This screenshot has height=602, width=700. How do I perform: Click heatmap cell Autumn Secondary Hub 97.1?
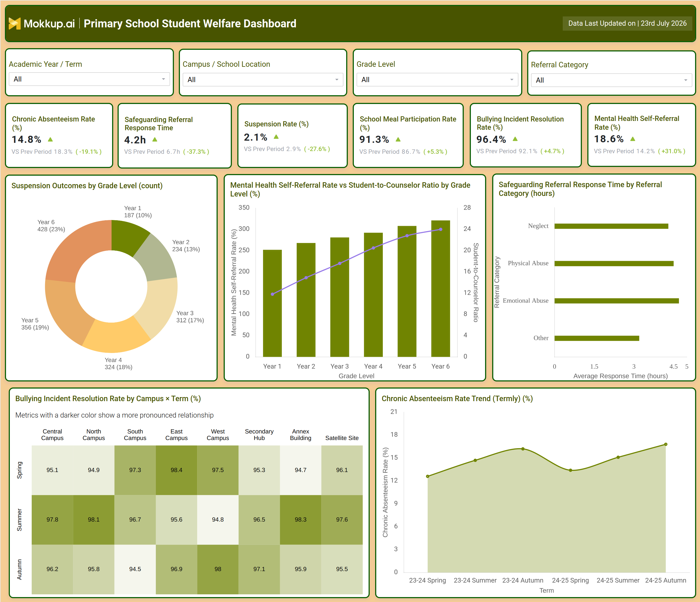pyautogui.click(x=259, y=569)
